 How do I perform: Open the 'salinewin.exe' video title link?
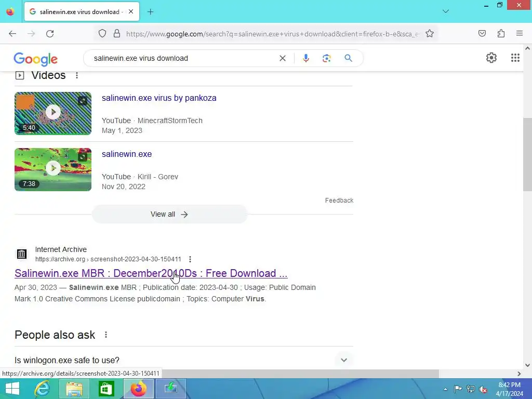[127, 154]
